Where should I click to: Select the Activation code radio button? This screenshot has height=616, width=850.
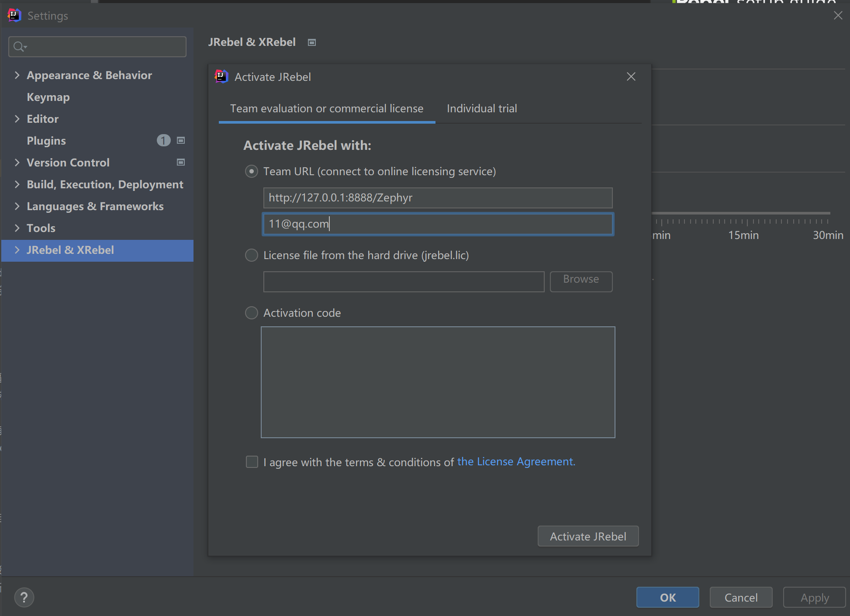(x=252, y=313)
